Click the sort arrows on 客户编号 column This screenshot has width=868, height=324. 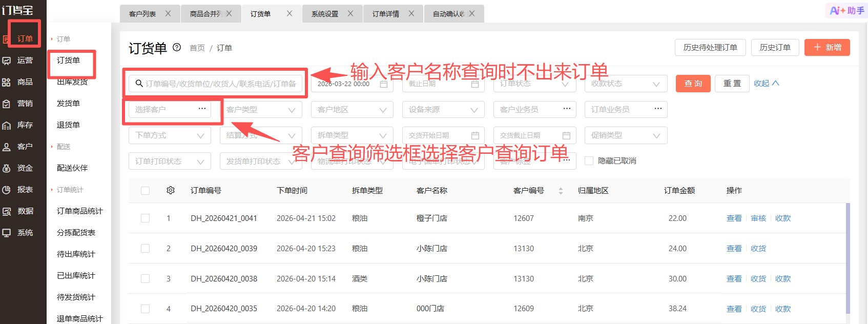click(x=561, y=191)
